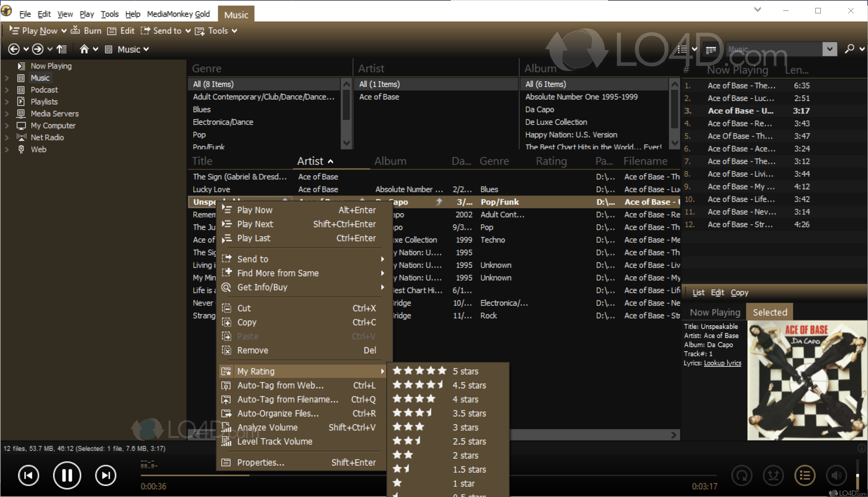Click the Lookup lyrics link
This screenshot has height=497, width=868.
722,363
